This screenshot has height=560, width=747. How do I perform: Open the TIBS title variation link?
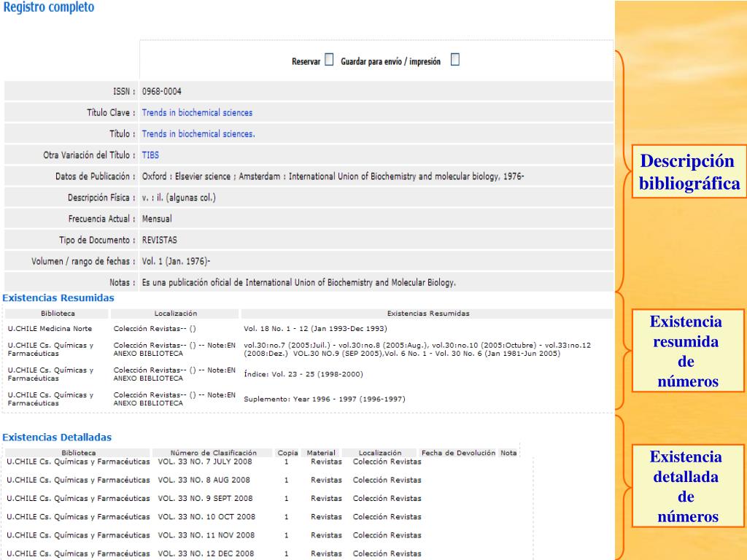click(150, 155)
